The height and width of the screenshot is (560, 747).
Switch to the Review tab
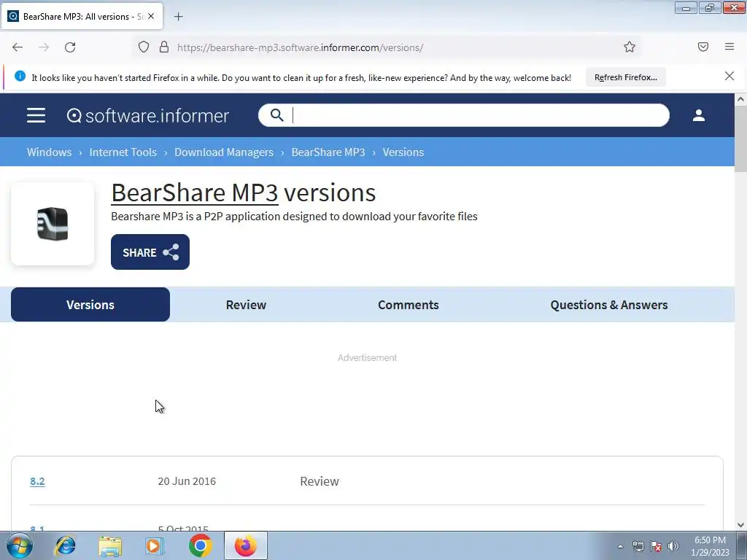246,305
